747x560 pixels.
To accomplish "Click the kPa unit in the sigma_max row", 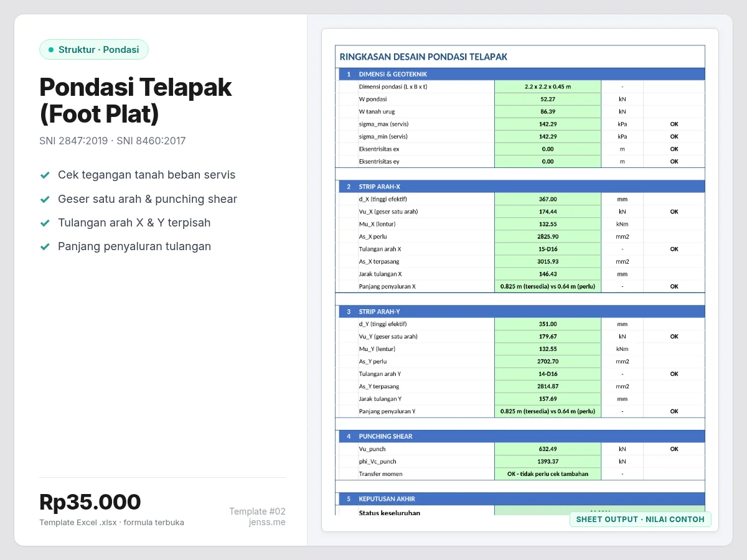I will point(622,124).
